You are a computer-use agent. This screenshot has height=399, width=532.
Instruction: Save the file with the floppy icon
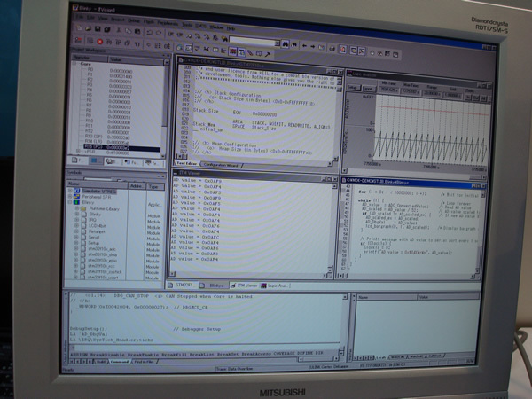(98, 29)
